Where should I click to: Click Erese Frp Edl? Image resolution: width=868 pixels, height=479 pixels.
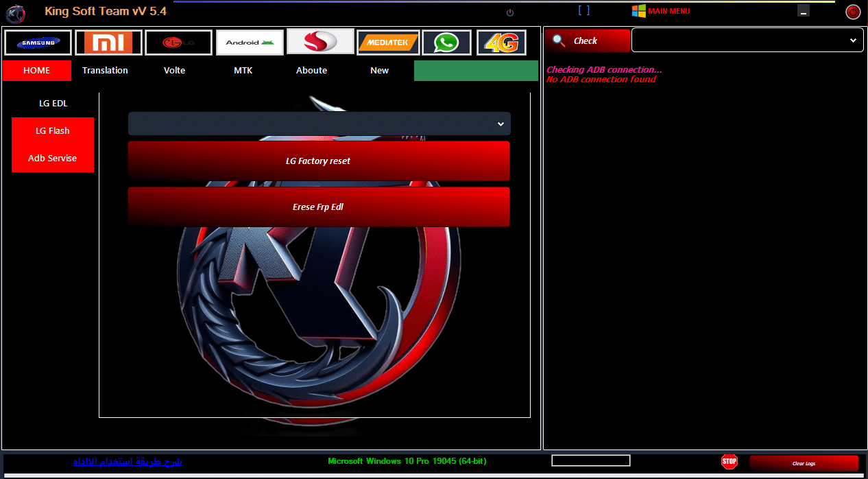[x=318, y=207]
